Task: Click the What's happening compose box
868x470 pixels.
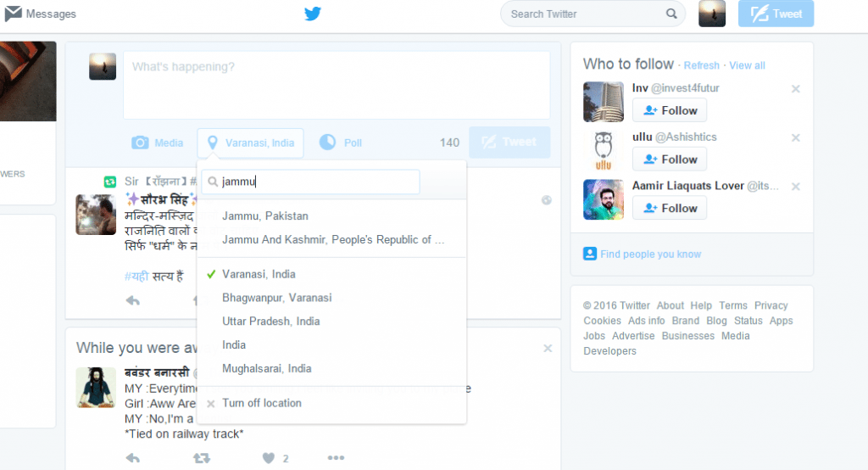Action: [337, 85]
